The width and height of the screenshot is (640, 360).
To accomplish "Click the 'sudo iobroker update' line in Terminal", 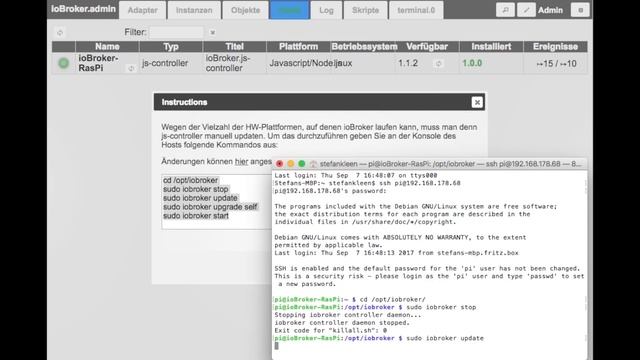I will coord(379,338).
